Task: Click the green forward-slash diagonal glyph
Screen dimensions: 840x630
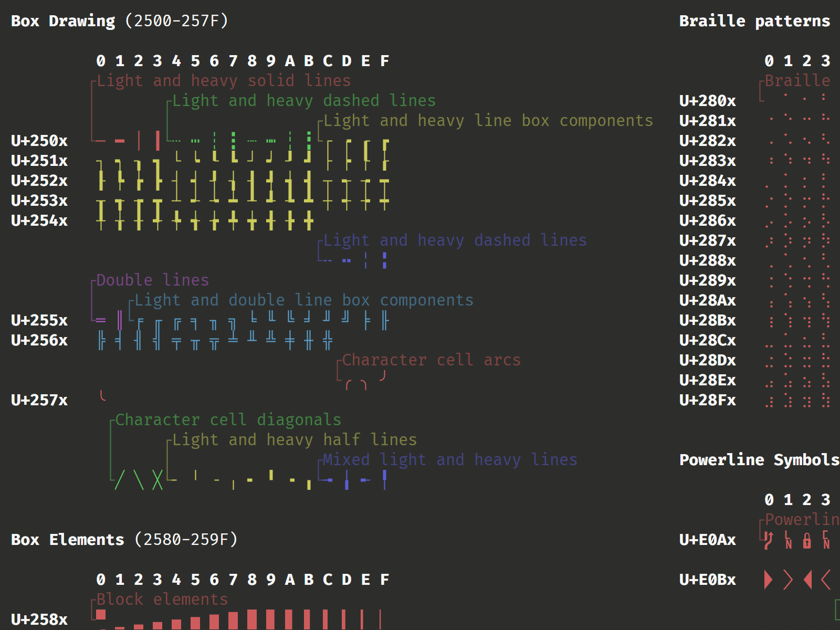Action: pyautogui.click(x=120, y=480)
